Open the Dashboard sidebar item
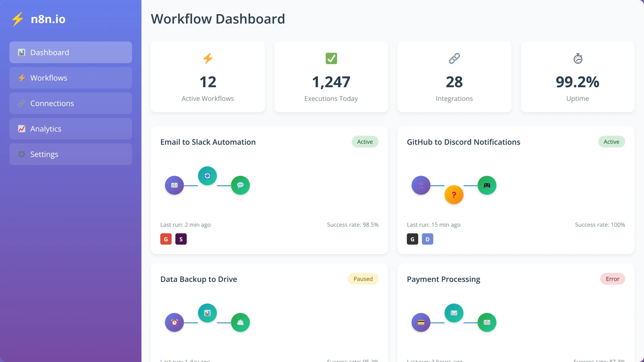 (x=70, y=53)
